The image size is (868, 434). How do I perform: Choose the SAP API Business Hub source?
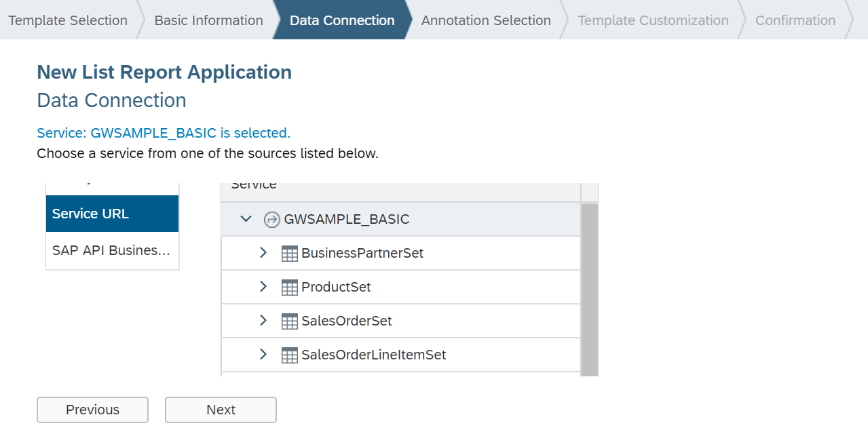click(x=112, y=251)
